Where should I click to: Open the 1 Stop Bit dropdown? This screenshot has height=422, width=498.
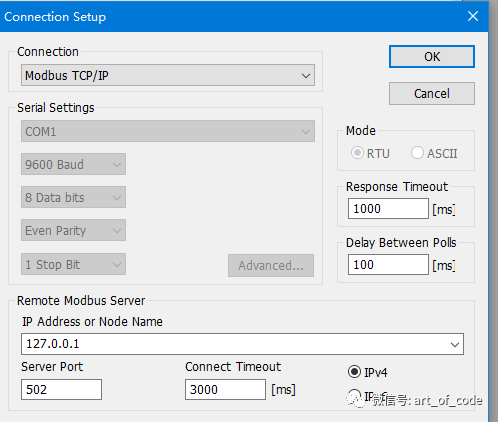coord(73,264)
